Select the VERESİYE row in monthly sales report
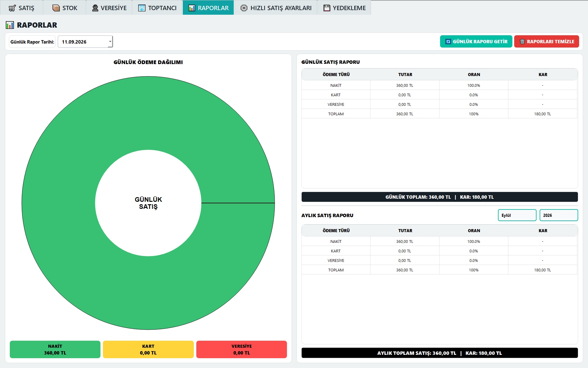588x368 pixels. [439, 260]
